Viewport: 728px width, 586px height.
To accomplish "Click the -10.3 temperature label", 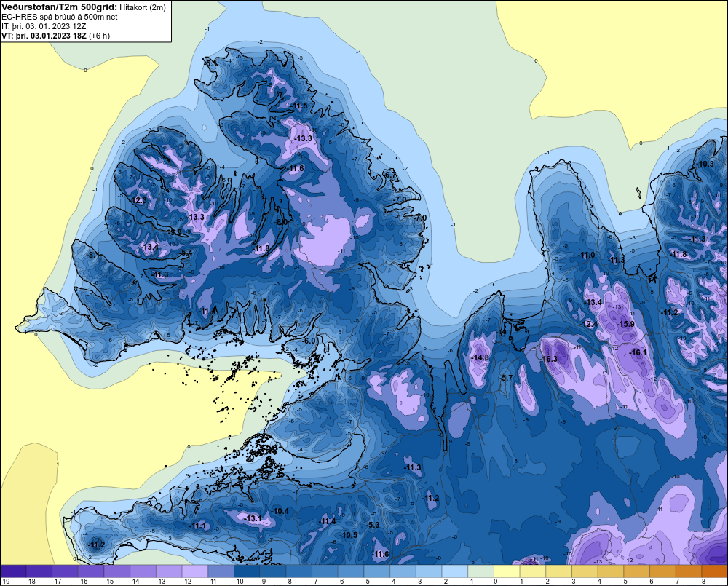I will tap(705, 164).
